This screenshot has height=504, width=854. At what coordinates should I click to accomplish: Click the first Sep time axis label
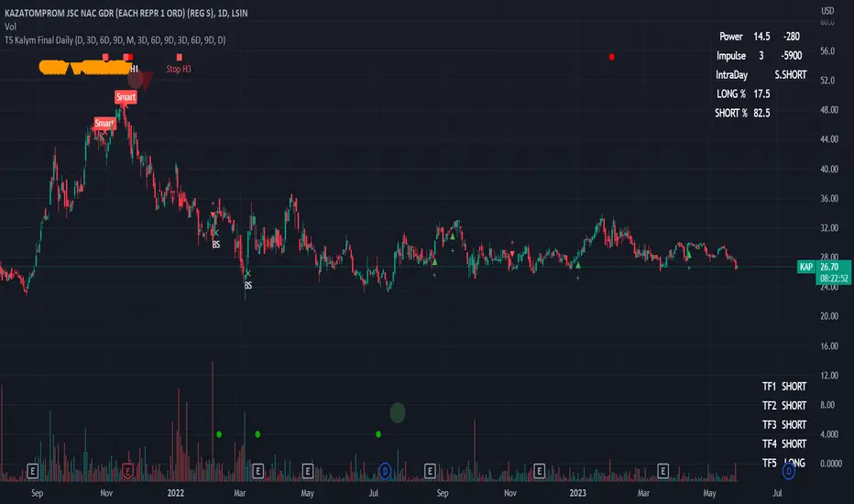click(37, 493)
